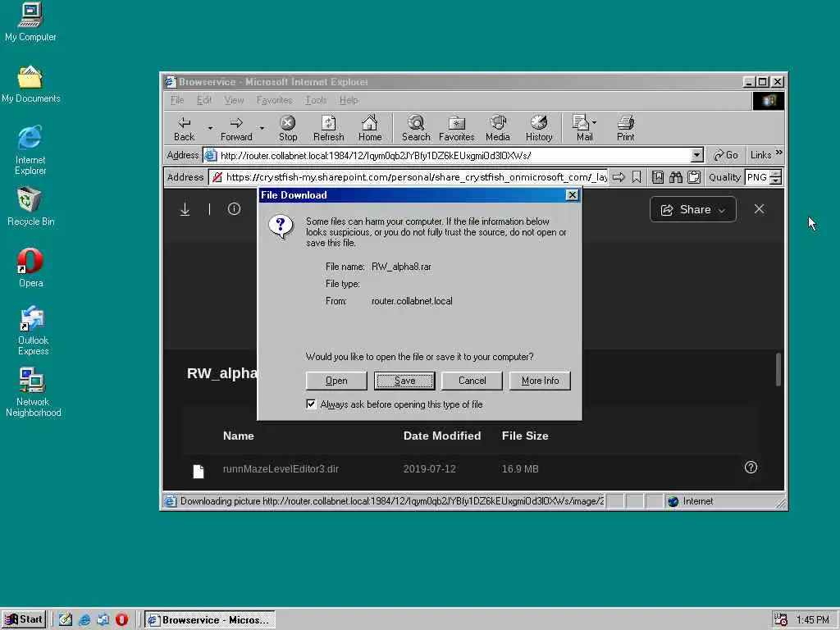Open the Media toolbar icon

[x=498, y=129]
